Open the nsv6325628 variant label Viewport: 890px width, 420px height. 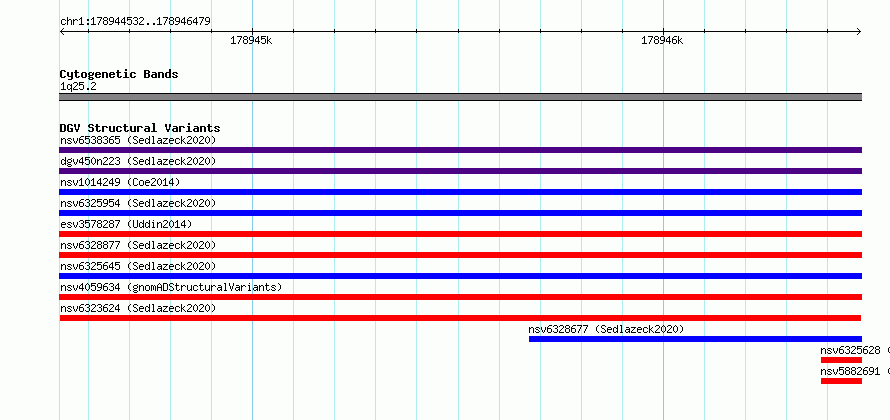point(850,350)
